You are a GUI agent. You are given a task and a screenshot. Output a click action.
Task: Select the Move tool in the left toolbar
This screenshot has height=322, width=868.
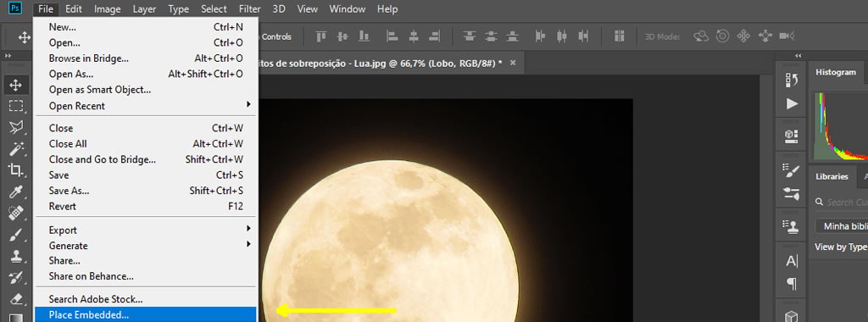(x=15, y=85)
